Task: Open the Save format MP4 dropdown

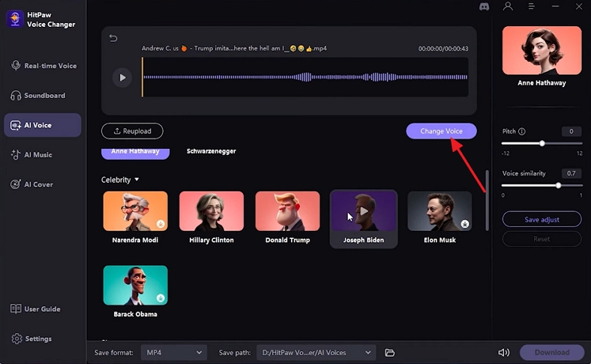Action: pos(174,353)
